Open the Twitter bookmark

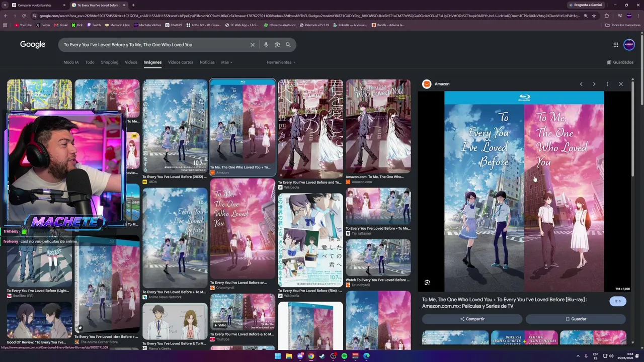43,25
